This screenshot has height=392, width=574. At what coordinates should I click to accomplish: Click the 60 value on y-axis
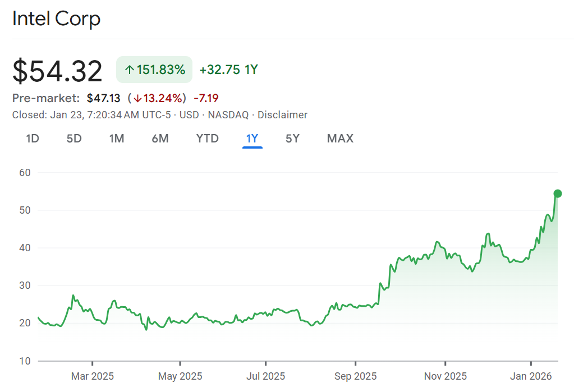pos(25,173)
